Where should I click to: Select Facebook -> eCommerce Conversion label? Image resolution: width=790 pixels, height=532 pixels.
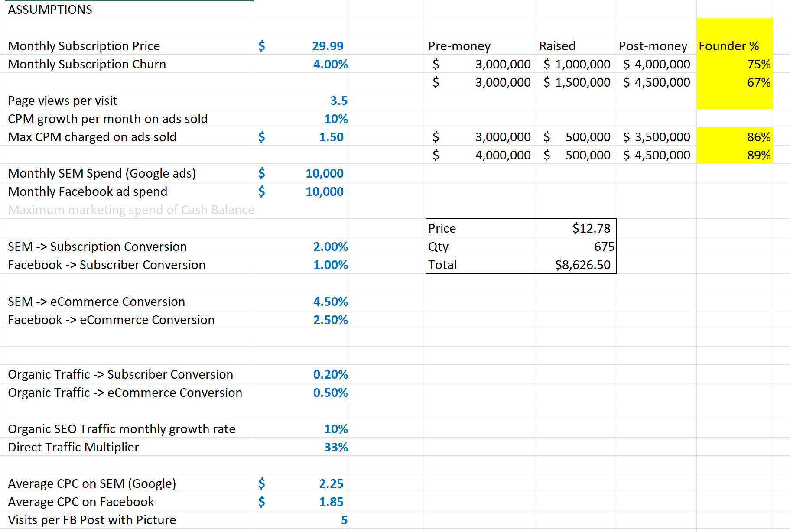[x=128, y=319]
